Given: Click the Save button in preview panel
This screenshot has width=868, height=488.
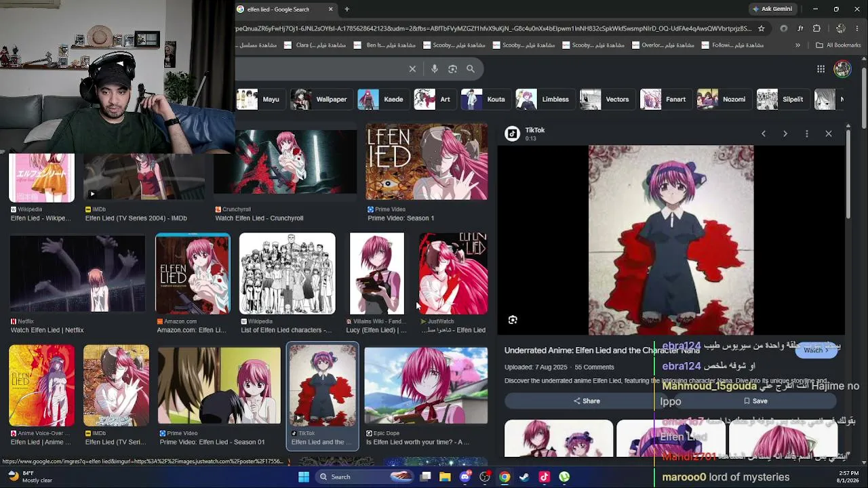Looking at the screenshot, I should pos(755,401).
